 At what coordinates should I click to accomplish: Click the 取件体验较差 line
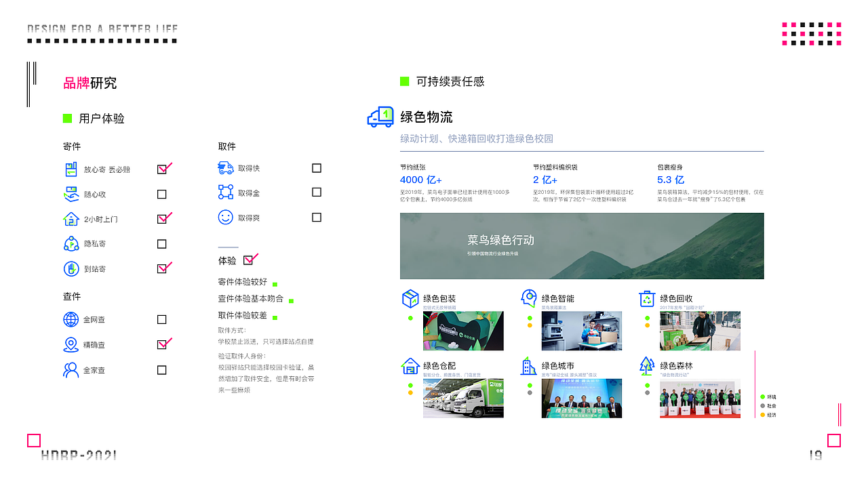[x=243, y=316]
